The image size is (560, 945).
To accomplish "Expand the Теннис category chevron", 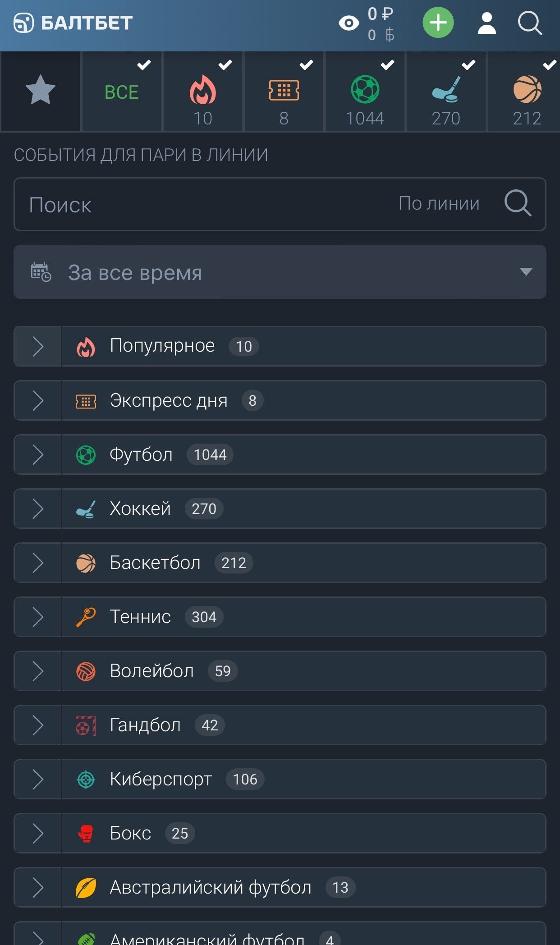I will [x=38, y=617].
